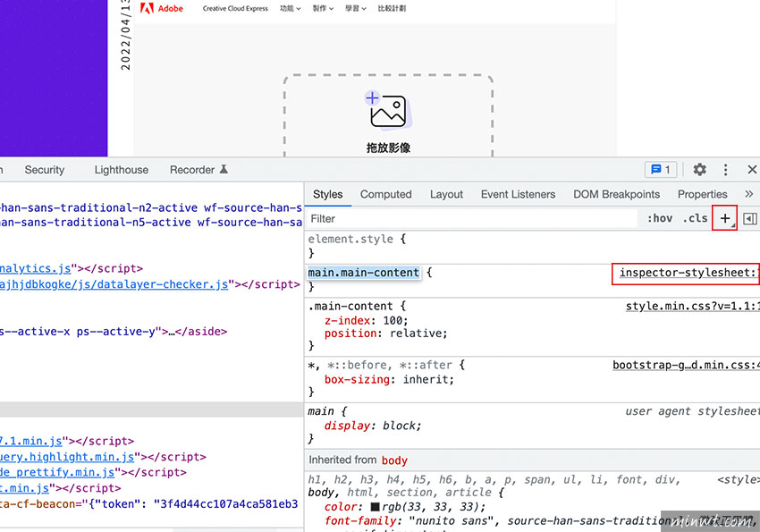Image resolution: width=760 pixels, height=532 pixels.
Task: Open the nalytics.js script link
Action: [36, 268]
